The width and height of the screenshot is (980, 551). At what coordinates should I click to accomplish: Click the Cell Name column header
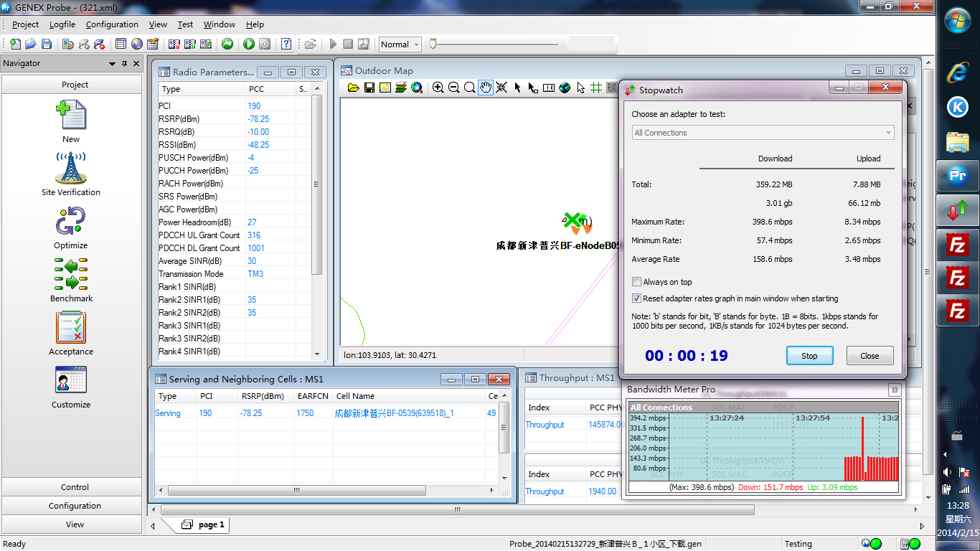tap(409, 396)
